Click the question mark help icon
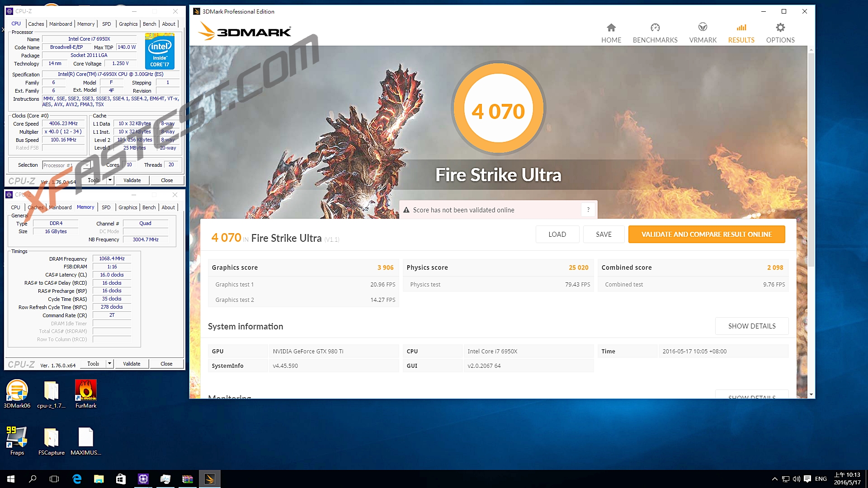Viewport: 868px width, 488px height. click(x=588, y=210)
